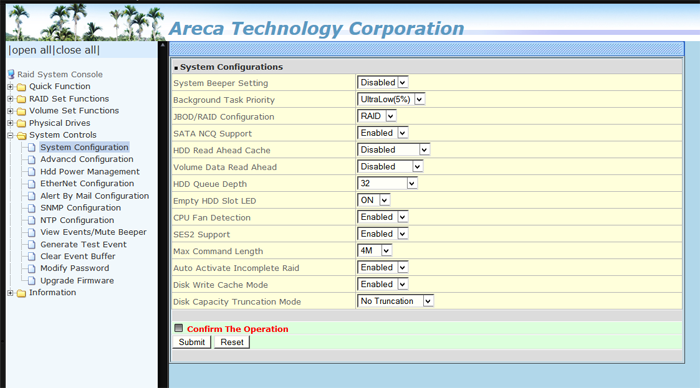Click the System Controls open folder icon

point(21,135)
